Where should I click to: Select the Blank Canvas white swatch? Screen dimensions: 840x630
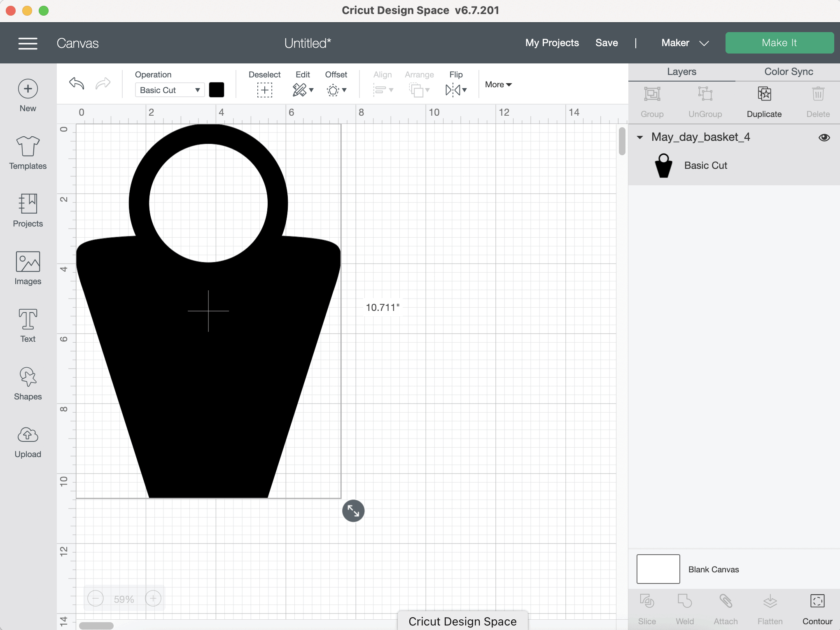658,569
